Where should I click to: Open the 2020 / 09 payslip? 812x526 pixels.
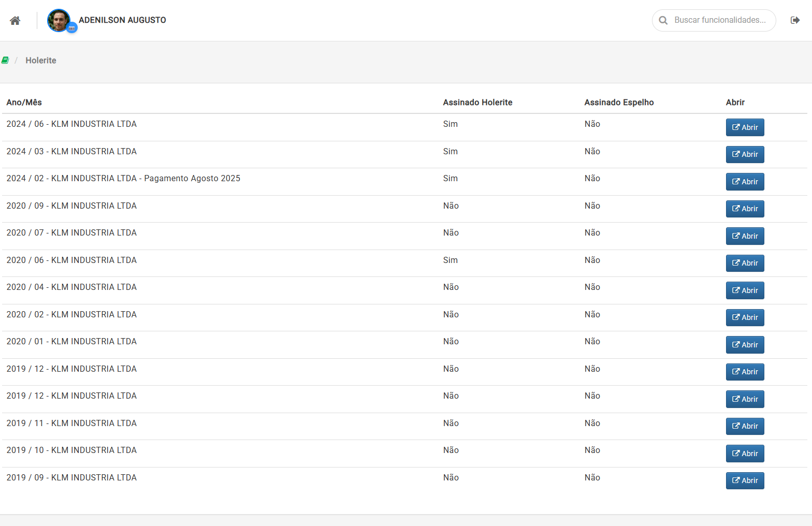(745, 209)
